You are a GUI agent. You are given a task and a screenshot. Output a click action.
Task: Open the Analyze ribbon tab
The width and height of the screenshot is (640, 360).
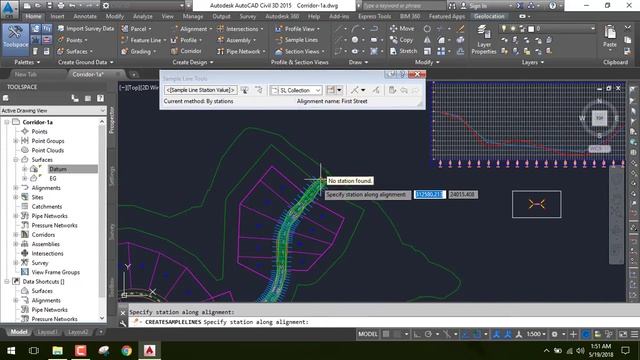click(143, 16)
